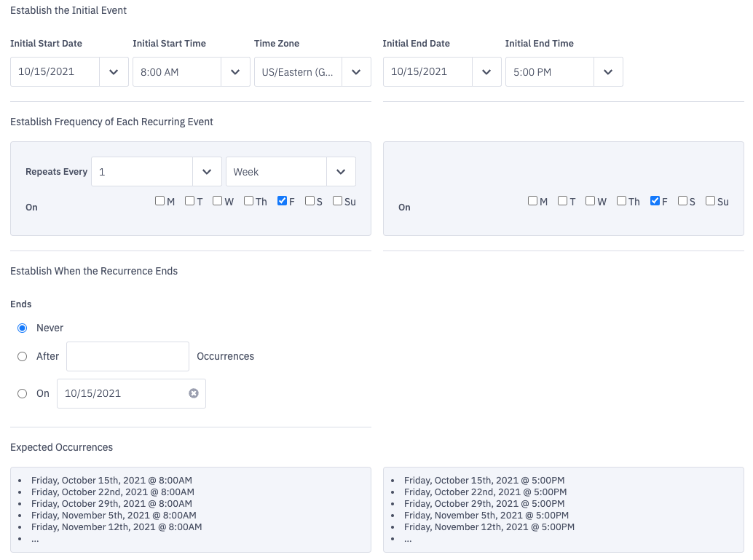Screen dimensions: 753x560
Task: Check the T checkbox in right panel
Action: coord(562,201)
